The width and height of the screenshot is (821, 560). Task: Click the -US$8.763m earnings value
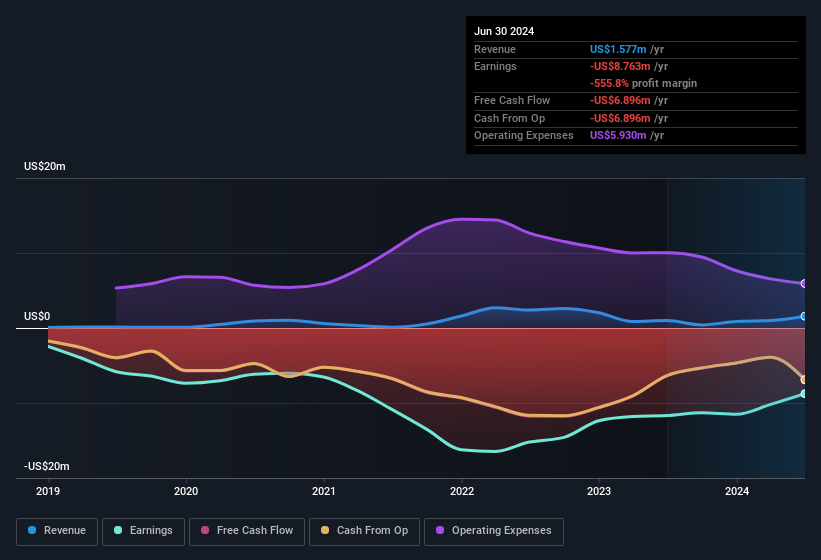620,66
